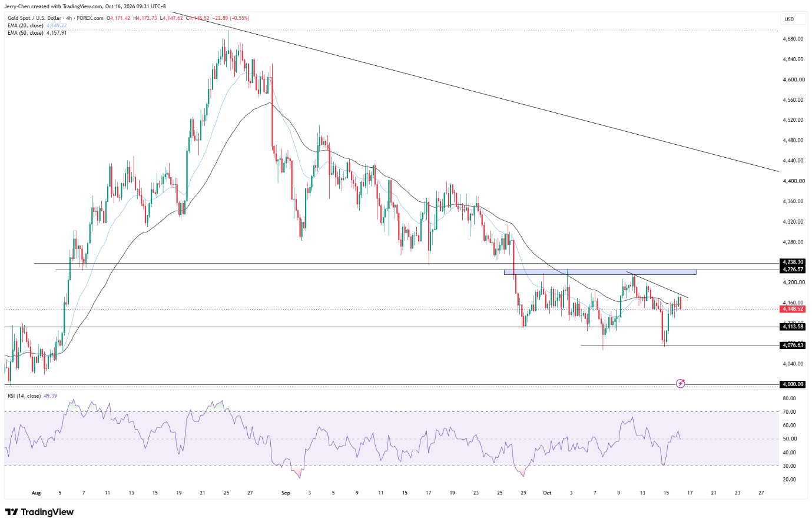Click the Sep label on time axis
The image size is (812, 525).
point(286,493)
